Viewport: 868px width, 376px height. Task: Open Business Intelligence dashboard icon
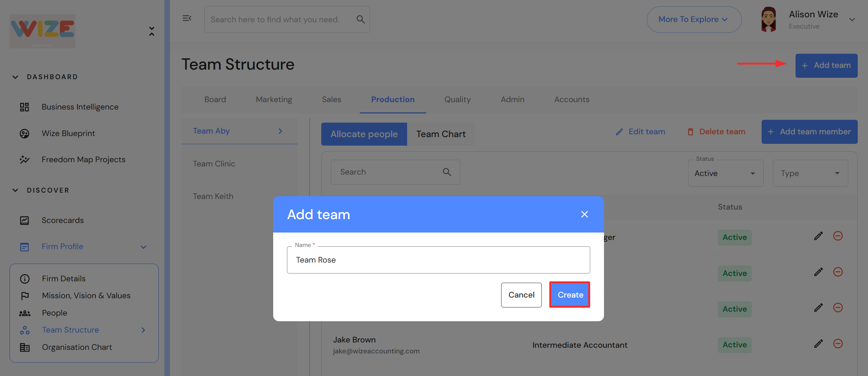pos(24,107)
